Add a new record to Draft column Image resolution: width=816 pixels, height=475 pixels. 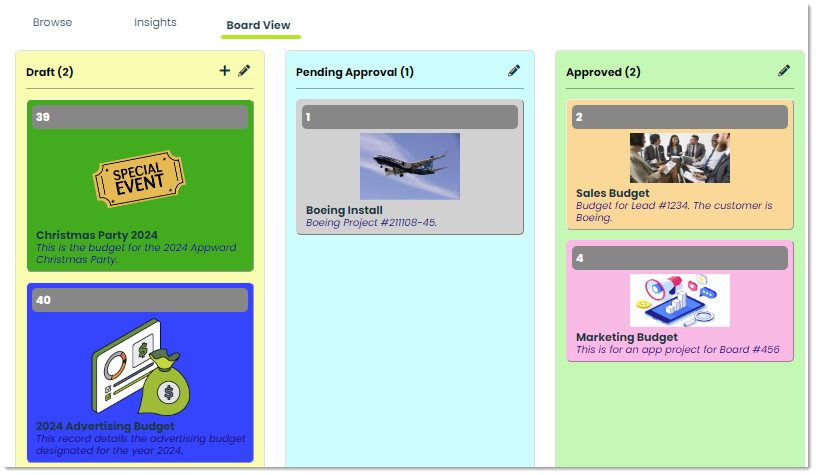coord(224,71)
